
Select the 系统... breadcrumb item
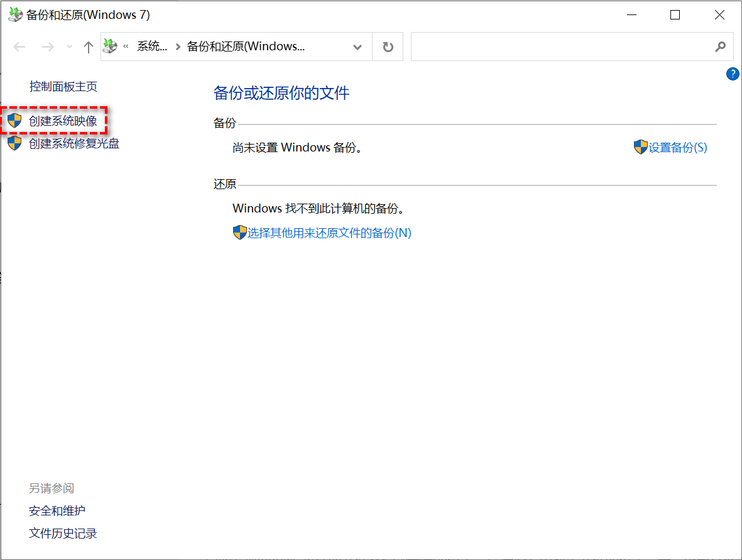click(x=152, y=47)
